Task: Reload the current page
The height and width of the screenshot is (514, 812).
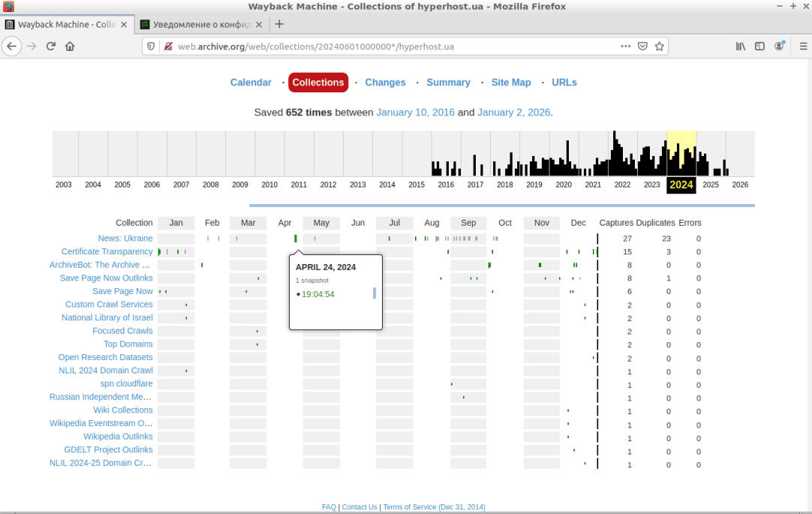Action: point(51,46)
